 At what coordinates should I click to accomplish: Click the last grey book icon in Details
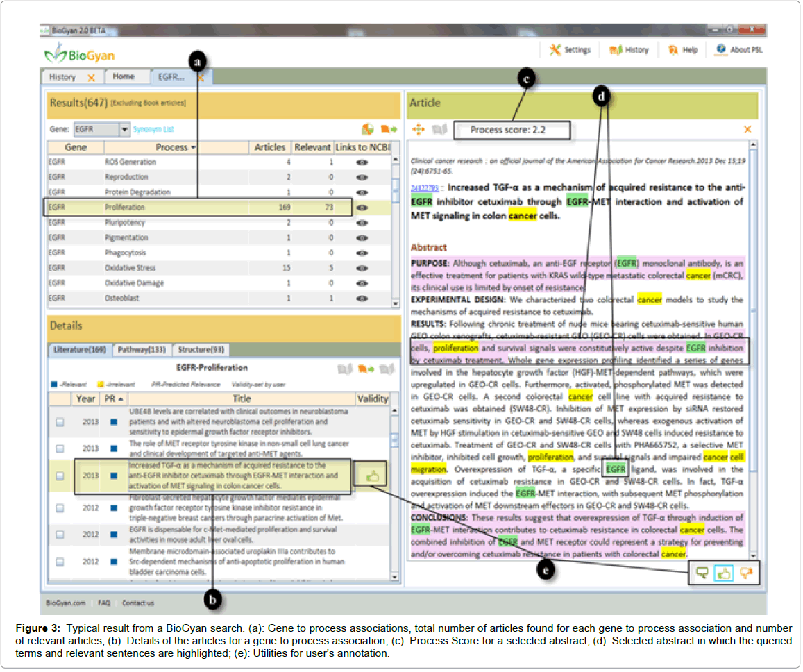387,369
